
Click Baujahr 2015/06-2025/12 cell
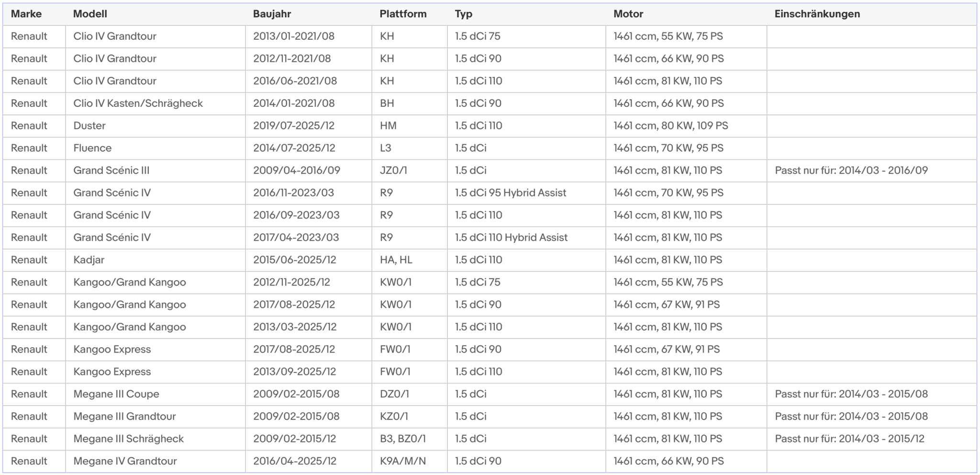(x=309, y=260)
